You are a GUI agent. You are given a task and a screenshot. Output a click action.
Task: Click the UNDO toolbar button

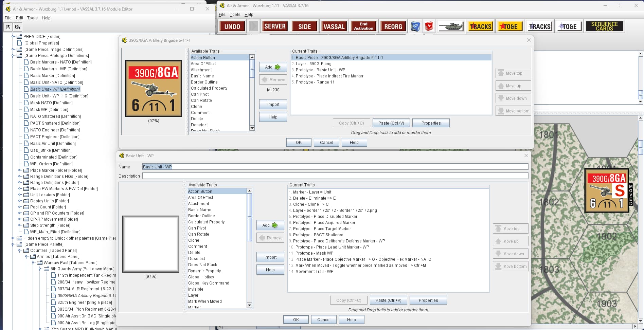232,26
